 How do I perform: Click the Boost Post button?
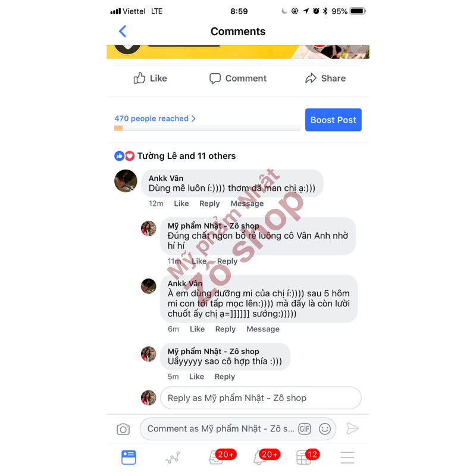pyautogui.click(x=333, y=120)
